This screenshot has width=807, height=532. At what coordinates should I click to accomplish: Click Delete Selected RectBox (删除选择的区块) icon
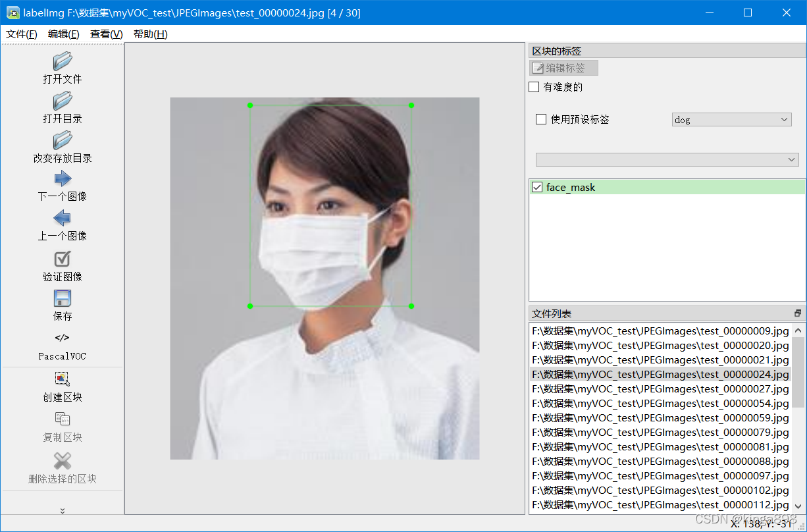click(x=63, y=460)
